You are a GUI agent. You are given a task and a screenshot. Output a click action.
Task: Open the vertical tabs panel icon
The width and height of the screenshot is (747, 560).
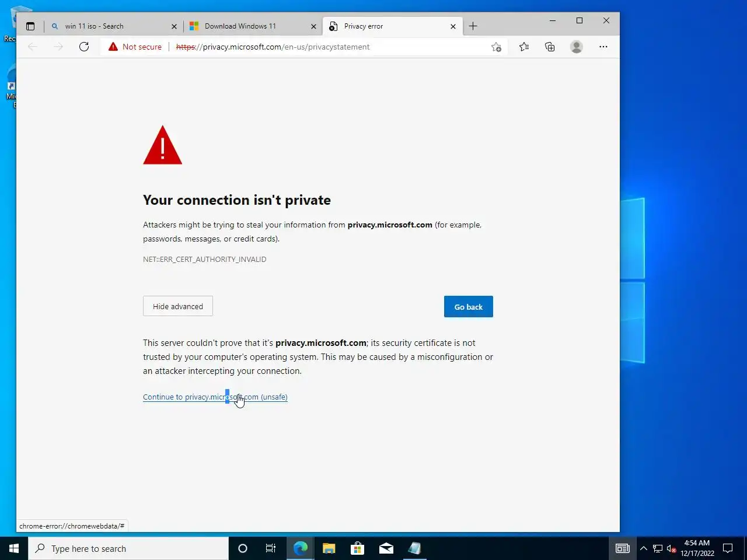(30, 26)
